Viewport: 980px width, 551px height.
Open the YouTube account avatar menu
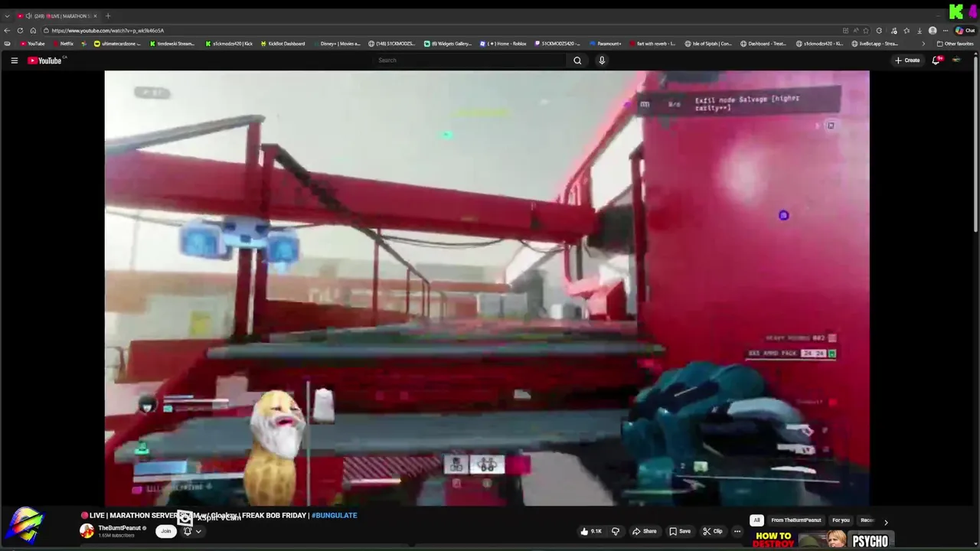coord(956,60)
